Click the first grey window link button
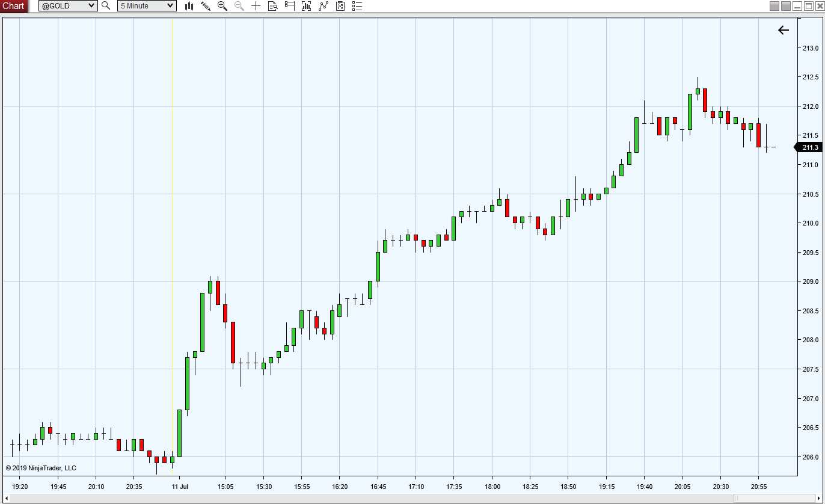Screen dimensions: 825x504 tap(774, 6)
